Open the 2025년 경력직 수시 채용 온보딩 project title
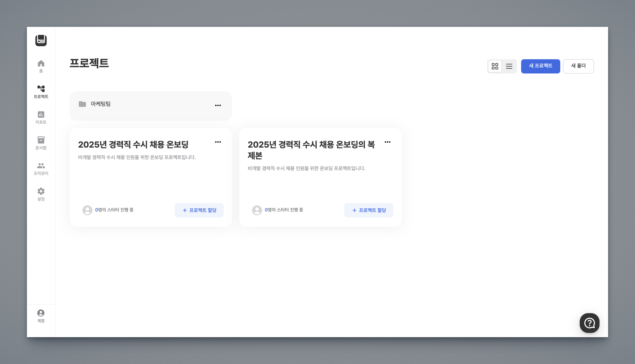The width and height of the screenshot is (635, 364). coord(133,144)
